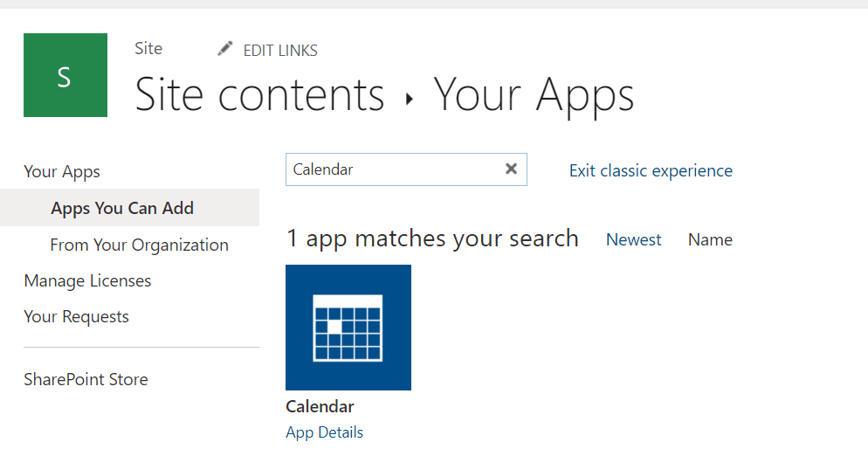Viewport: 868px width, 449px height.
Task: View App Details for Calendar
Action: point(324,432)
